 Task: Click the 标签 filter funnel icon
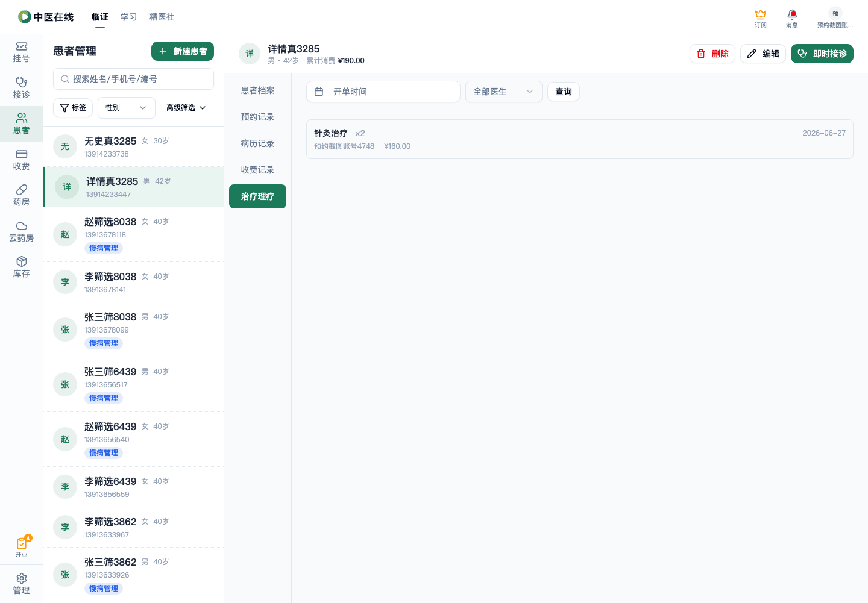tap(64, 108)
